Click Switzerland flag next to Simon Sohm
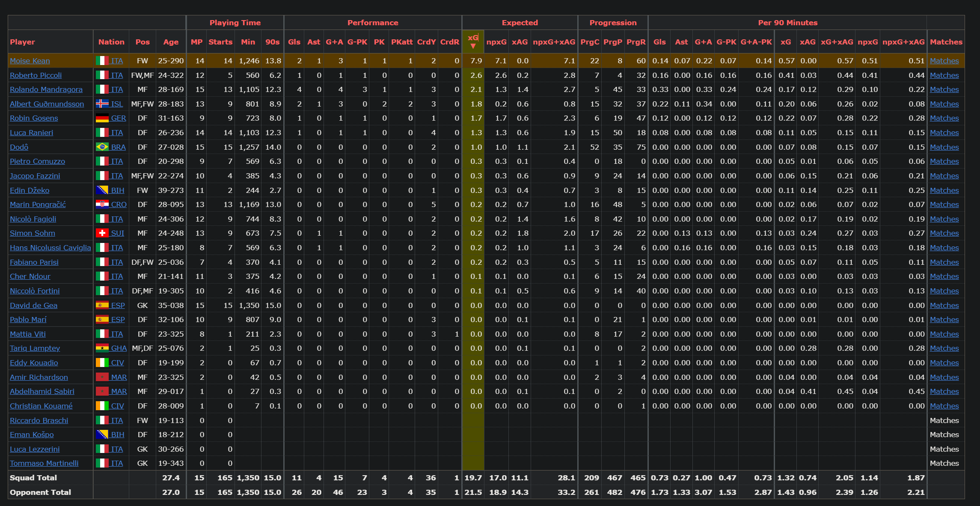 (x=102, y=233)
